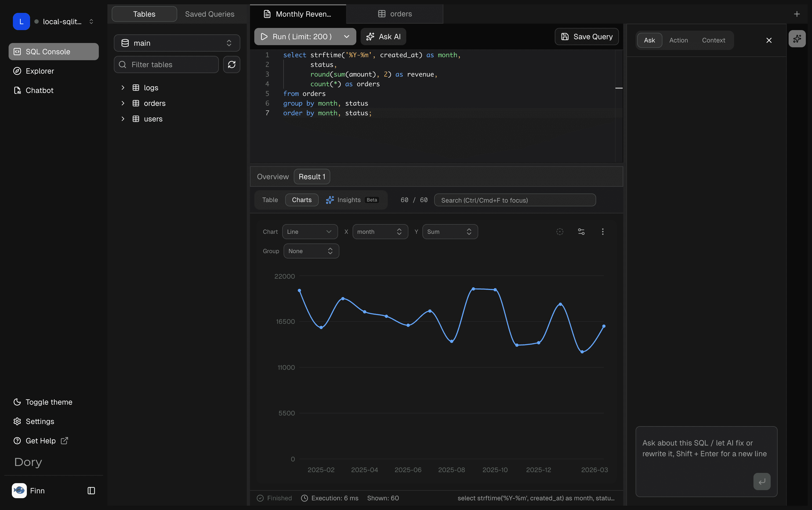This screenshot has width=812, height=510.
Task: Select the Action tab in AI panel
Action: click(678, 40)
